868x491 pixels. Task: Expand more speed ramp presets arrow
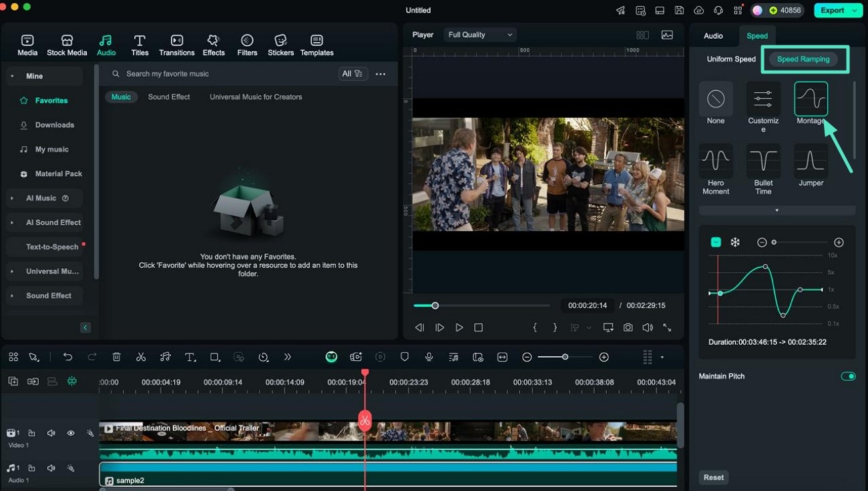[777, 210]
